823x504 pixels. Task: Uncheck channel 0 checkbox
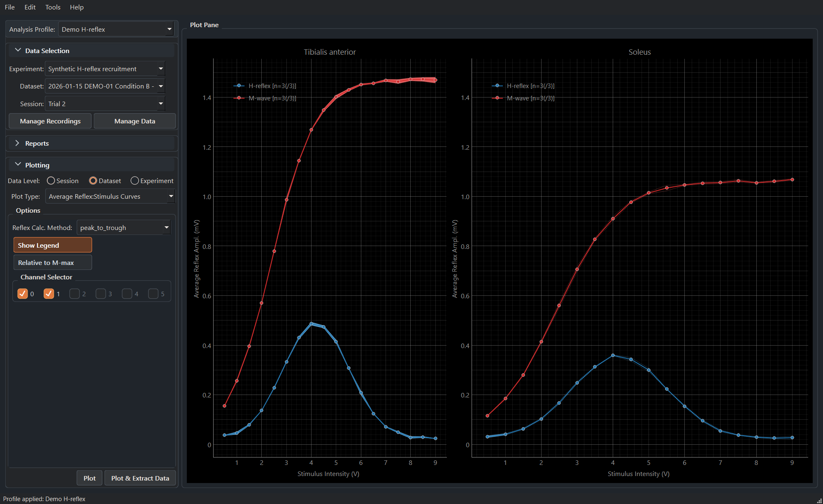point(23,293)
